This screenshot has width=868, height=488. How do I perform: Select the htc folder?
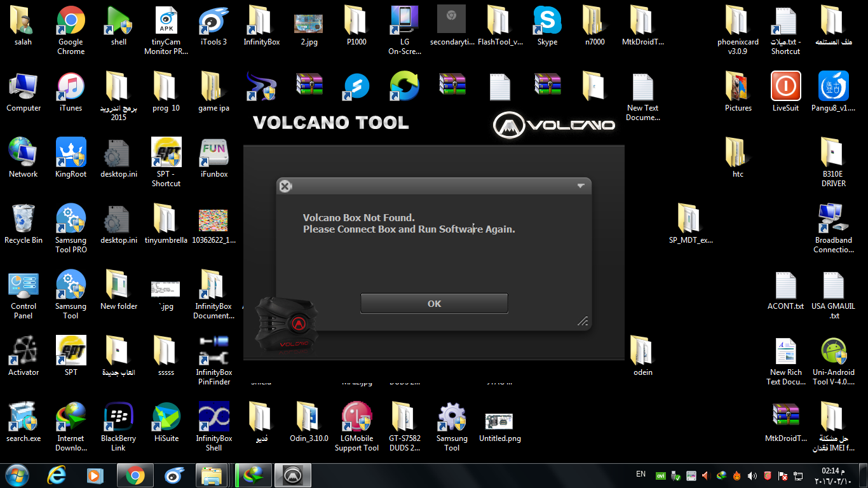click(x=738, y=159)
